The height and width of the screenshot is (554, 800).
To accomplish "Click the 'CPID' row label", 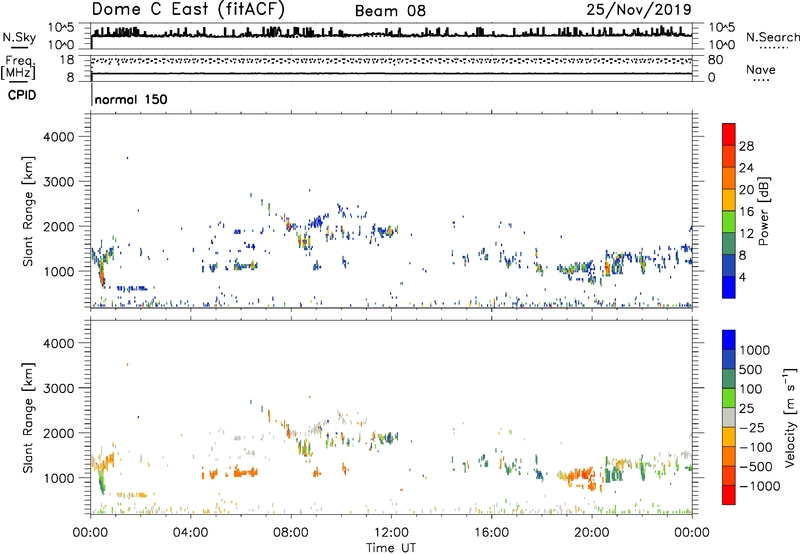I will (x=22, y=95).
